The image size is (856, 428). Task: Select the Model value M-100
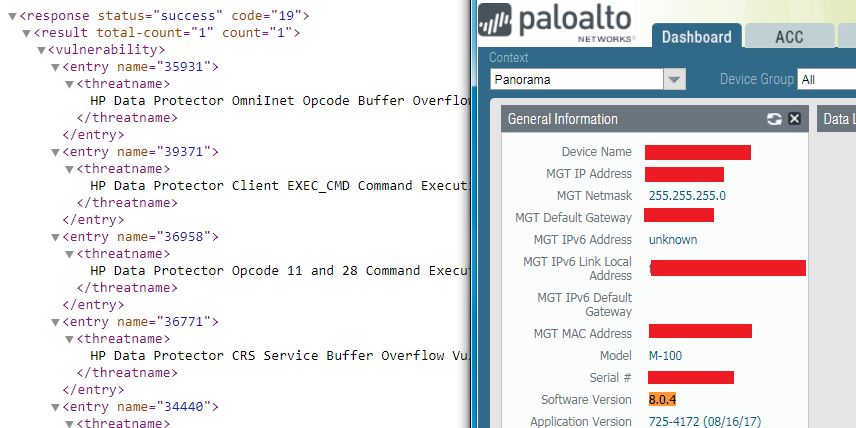[665, 356]
